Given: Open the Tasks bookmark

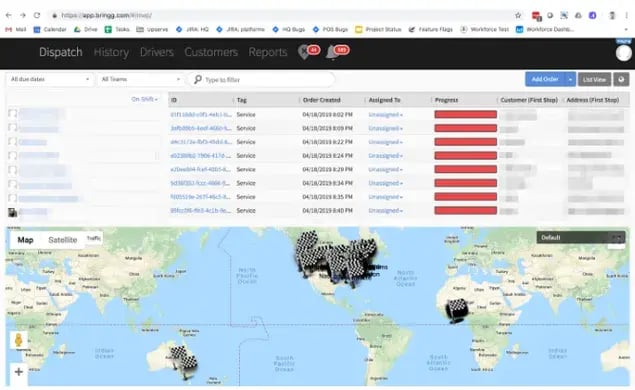Looking at the screenshot, I should click(x=117, y=30).
